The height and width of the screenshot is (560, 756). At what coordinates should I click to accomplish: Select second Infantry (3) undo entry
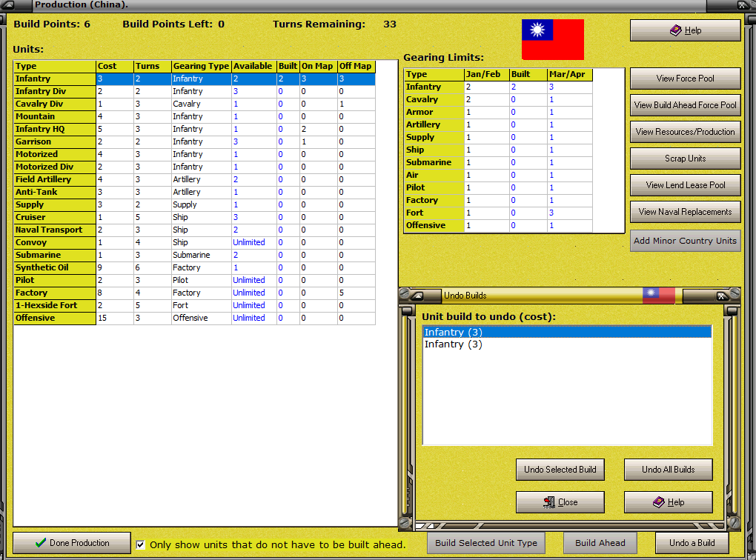(567, 344)
